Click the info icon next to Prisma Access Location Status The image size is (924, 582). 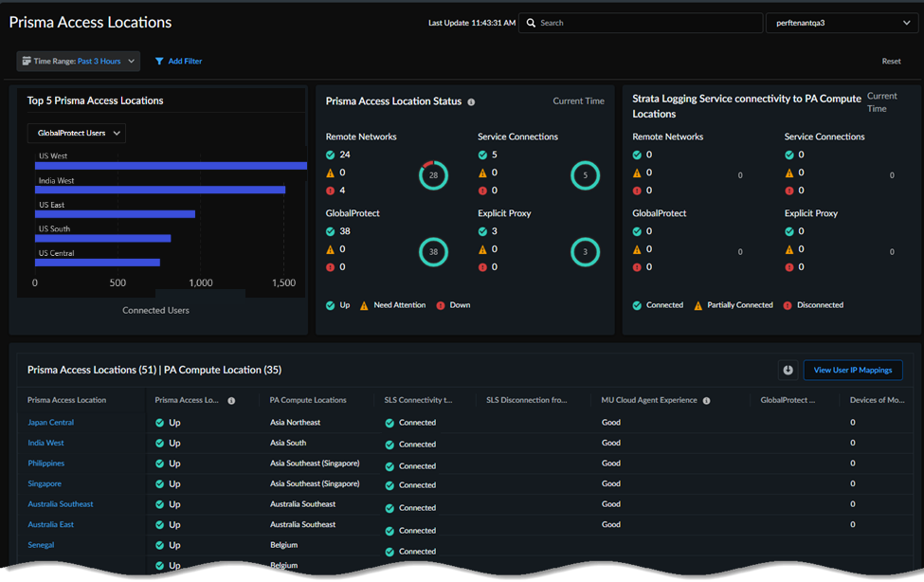[x=471, y=102]
